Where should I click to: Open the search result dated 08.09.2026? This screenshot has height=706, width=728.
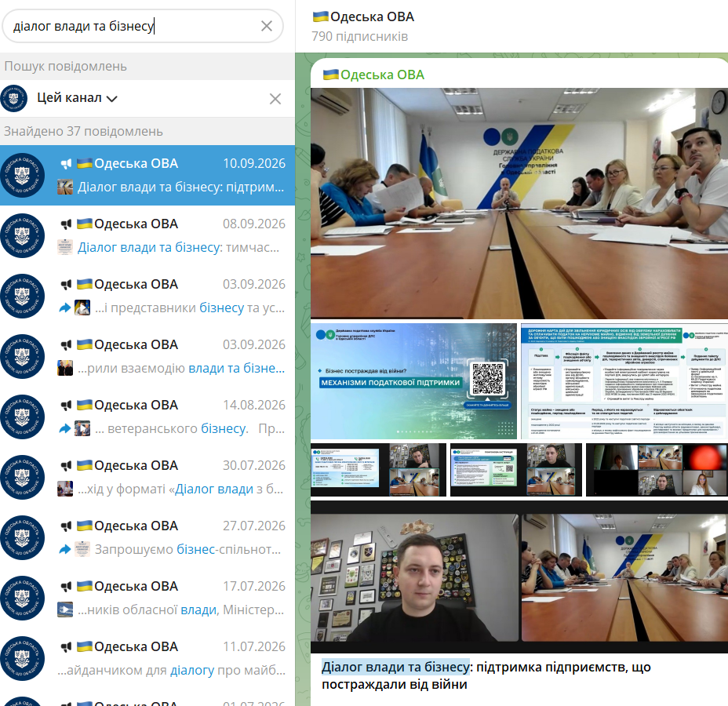coord(147,235)
